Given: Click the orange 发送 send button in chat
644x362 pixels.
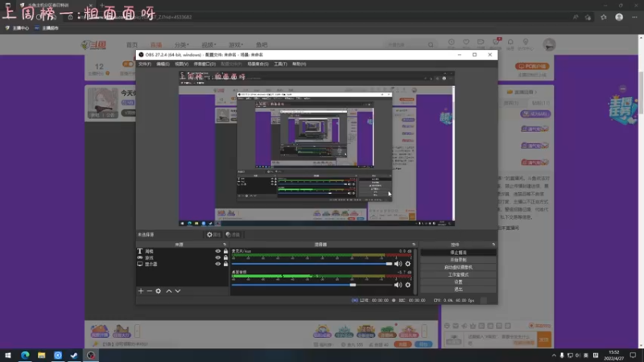Looking at the screenshot, I should point(544,339).
